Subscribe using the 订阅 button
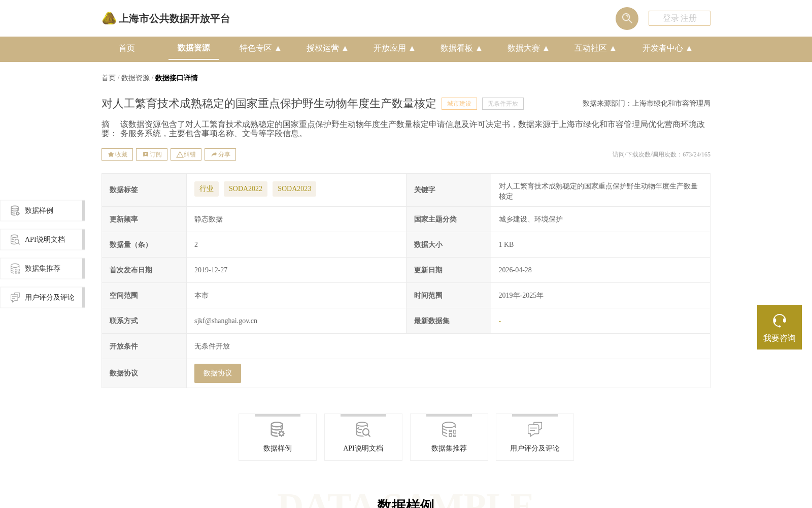Viewport: 812px width, 508px height. (x=152, y=154)
